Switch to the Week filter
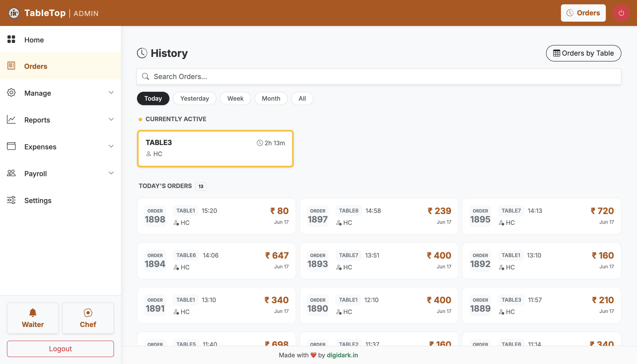The image size is (637, 364). pyautogui.click(x=235, y=98)
